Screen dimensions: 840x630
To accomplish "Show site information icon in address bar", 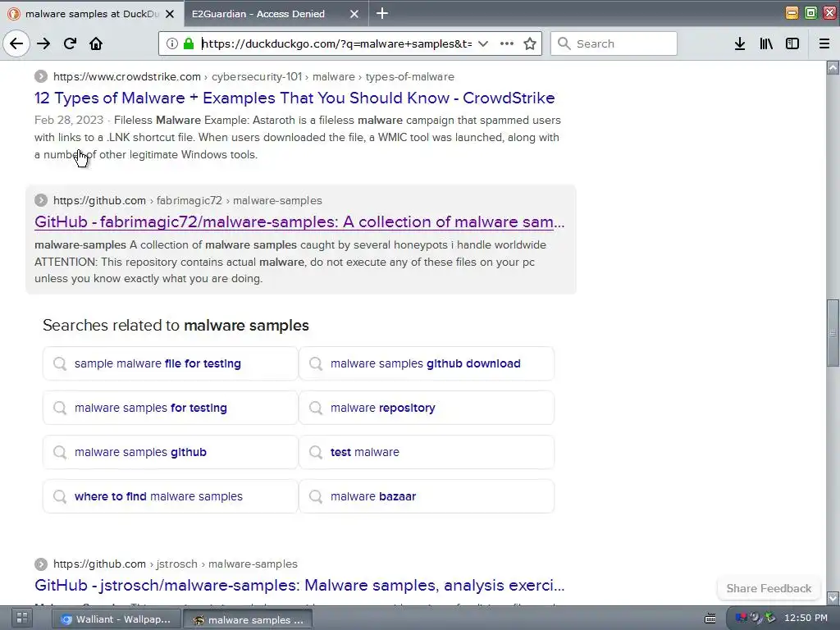I will tap(171, 43).
